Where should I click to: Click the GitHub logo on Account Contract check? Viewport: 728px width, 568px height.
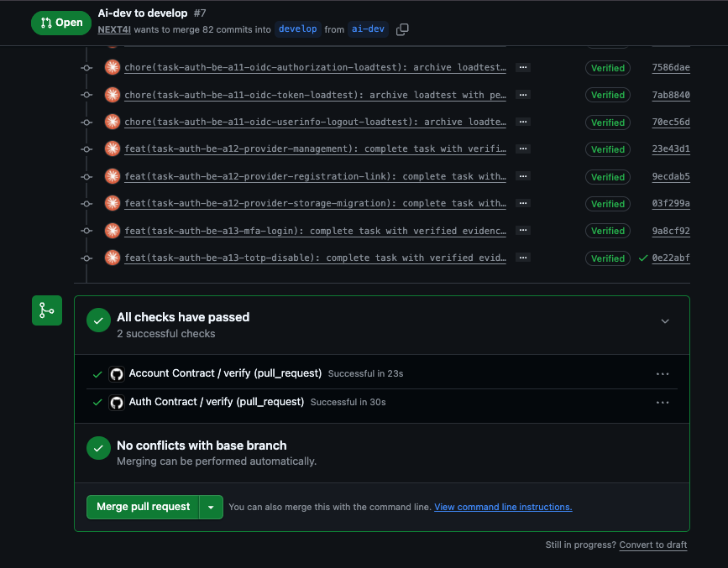117,374
